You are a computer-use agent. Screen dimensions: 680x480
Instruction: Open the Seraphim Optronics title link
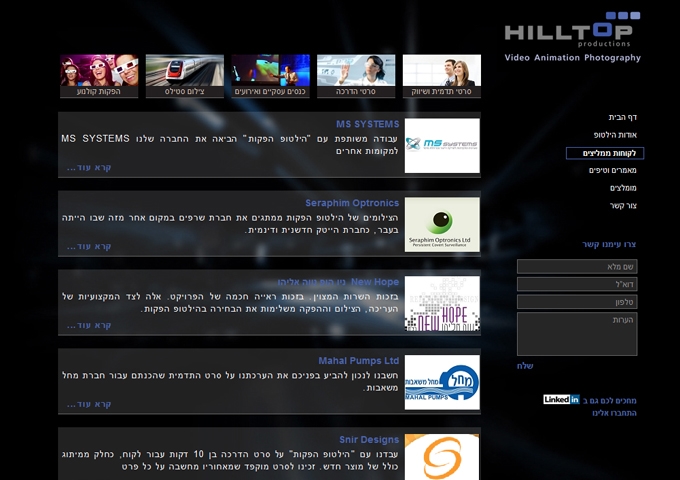pos(352,203)
